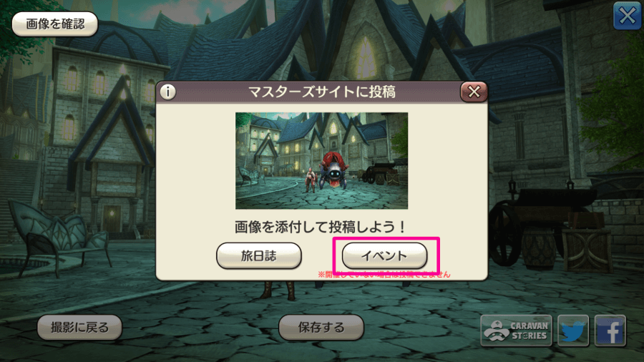Screen dimensions: 644x362
Task: Click the 画像を添付して投稿しよう！ message
Action: (x=321, y=227)
